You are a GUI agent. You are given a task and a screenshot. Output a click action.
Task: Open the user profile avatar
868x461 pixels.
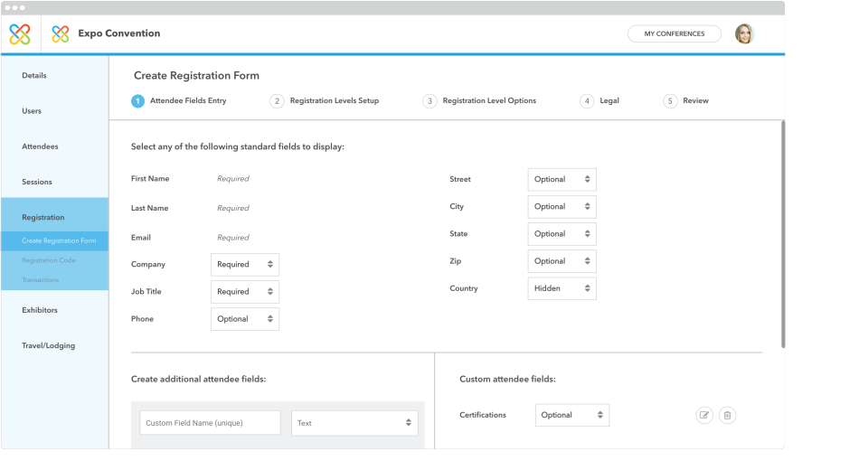click(x=744, y=34)
